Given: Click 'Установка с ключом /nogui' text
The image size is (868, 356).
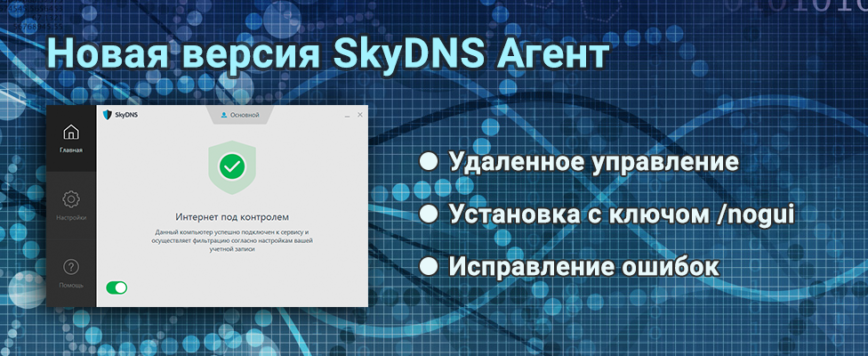Looking at the screenshot, I should [622, 214].
